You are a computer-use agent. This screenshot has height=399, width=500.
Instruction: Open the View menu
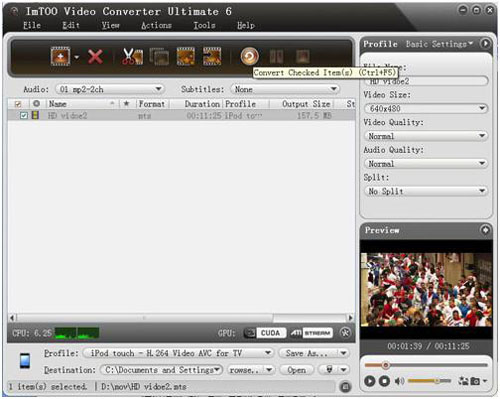pos(110,25)
